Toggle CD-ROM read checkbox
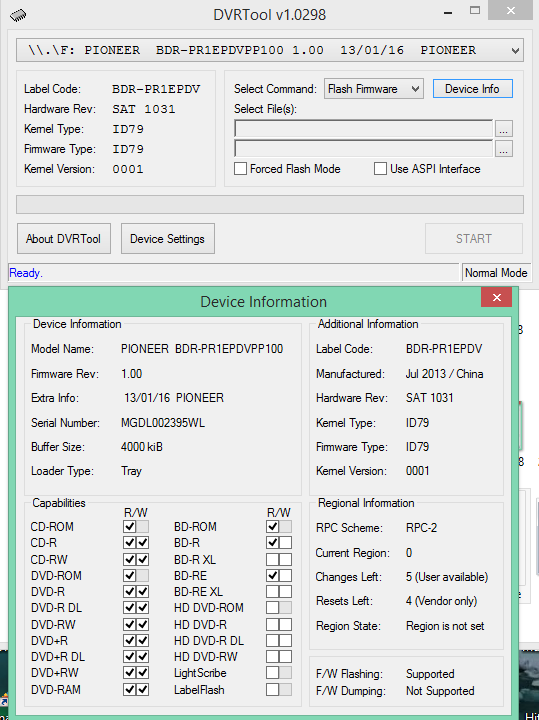This screenshot has width=539, height=720. tap(130, 526)
